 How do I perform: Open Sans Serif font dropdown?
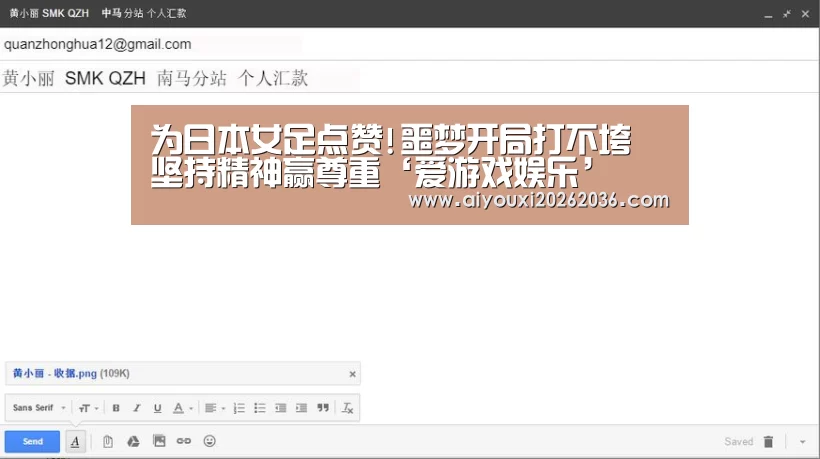pyautogui.click(x=39, y=408)
